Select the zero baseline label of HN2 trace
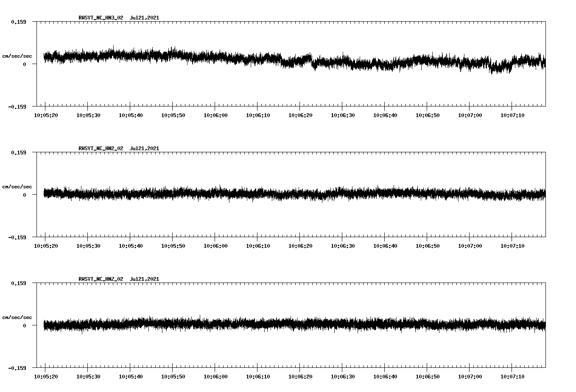The width and height of the screenshot is (576, 392). (25, 194)
